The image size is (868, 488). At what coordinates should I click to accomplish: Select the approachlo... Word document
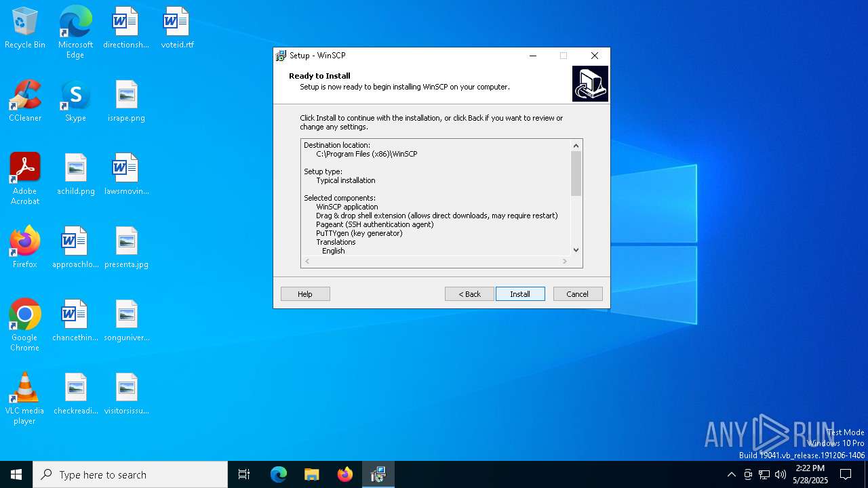[x=75, y=247]
